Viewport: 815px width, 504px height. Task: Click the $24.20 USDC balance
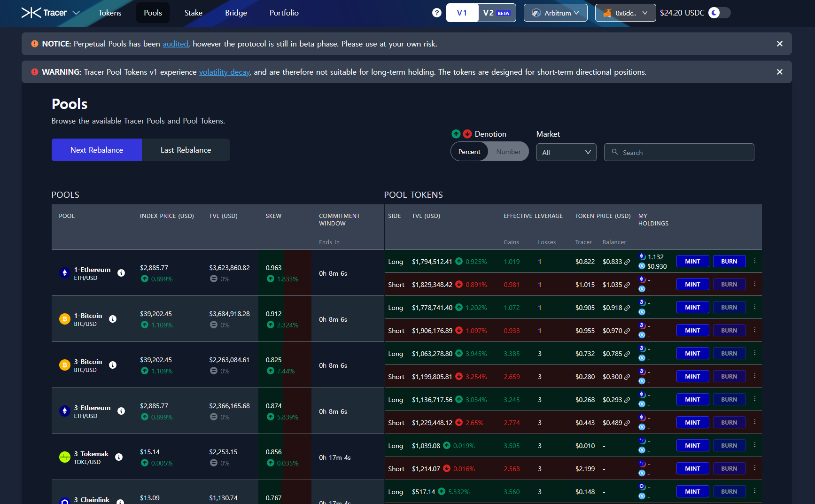coord(682,13)
